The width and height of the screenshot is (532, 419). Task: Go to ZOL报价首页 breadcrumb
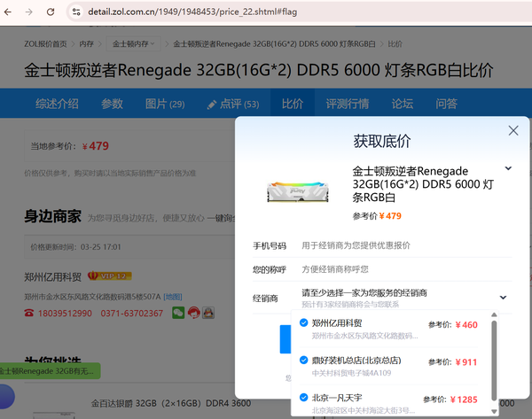(x=45, y=44)
